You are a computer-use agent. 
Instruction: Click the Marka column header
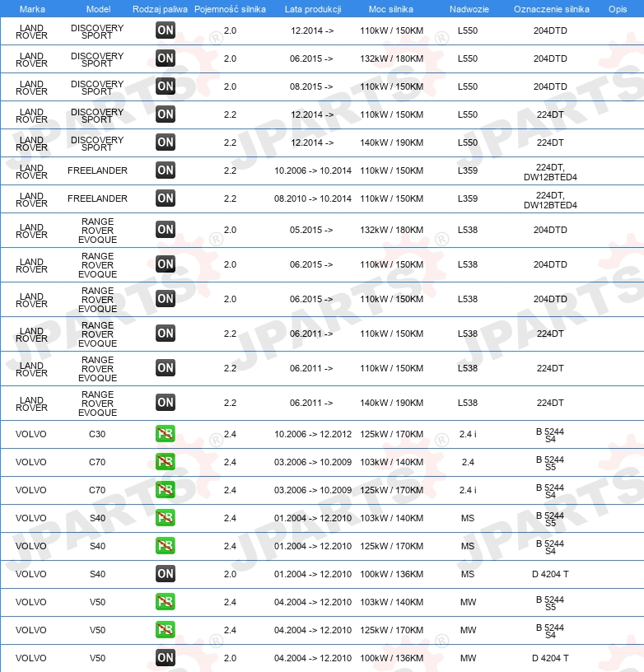32,9
